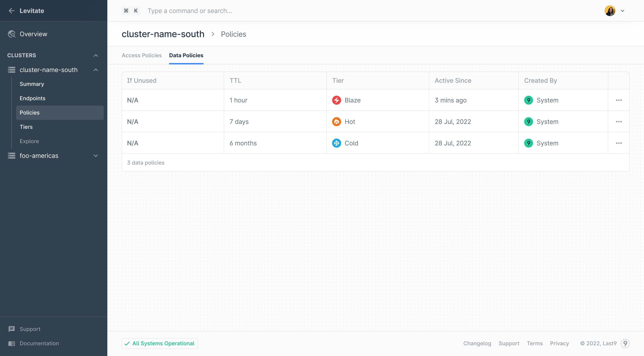The width and height of the screenshot is (644, 356).
Task: Open the user profile dropdown arrow
Action: click(x=623, y=11)
